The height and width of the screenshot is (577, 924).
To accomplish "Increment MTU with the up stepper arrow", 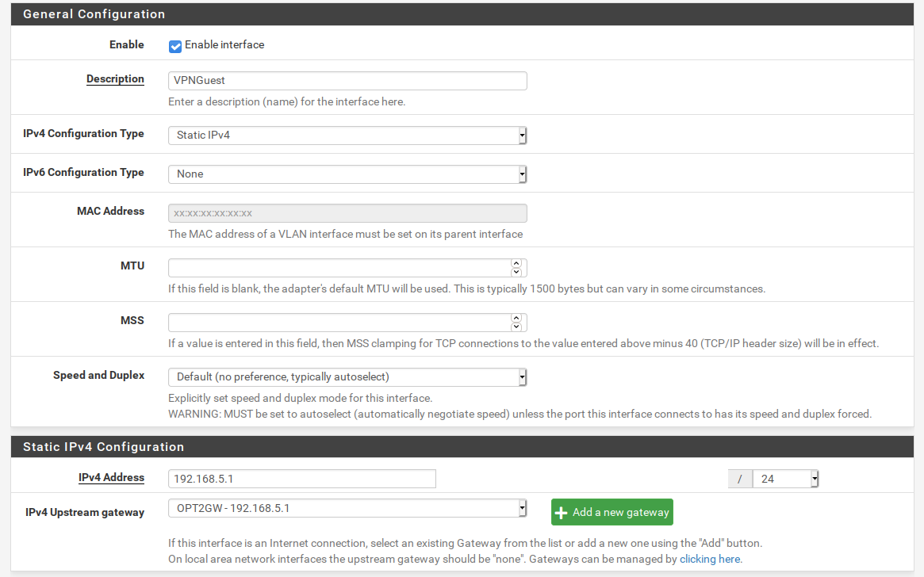I will [516, 264].
